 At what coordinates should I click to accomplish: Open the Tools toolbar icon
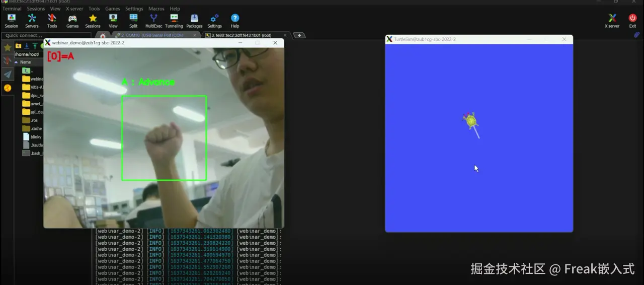[52, 21]
